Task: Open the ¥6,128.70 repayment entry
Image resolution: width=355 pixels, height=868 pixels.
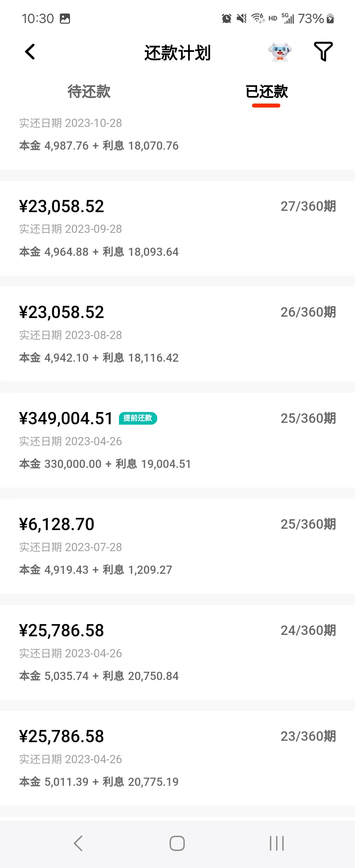Action: [x=177, y=546]
